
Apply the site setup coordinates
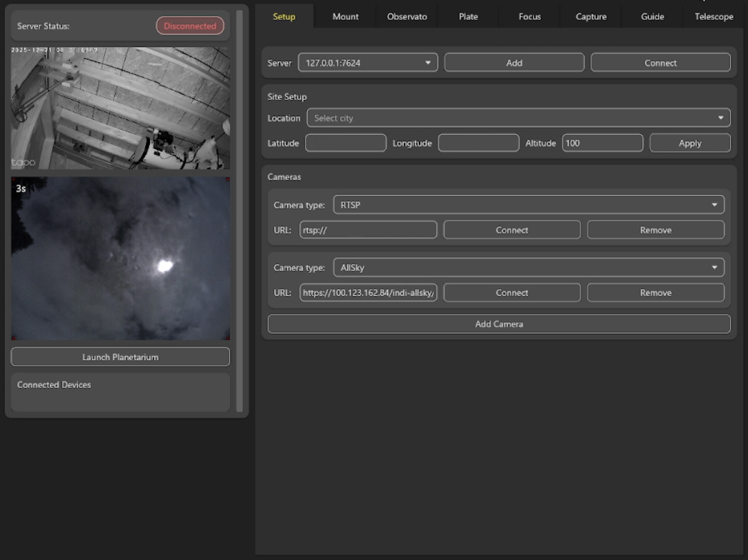689,143
